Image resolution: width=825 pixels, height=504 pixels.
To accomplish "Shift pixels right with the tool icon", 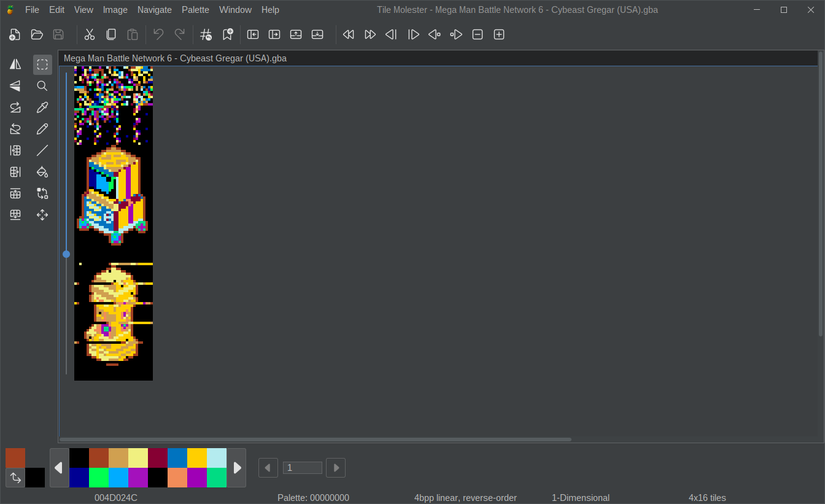I will [15, 172].
